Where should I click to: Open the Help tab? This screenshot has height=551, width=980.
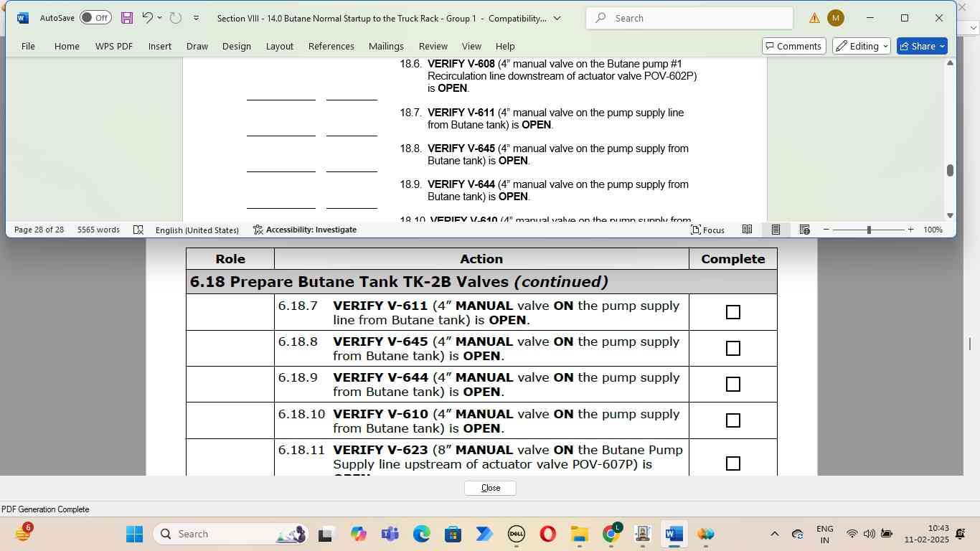505,46
